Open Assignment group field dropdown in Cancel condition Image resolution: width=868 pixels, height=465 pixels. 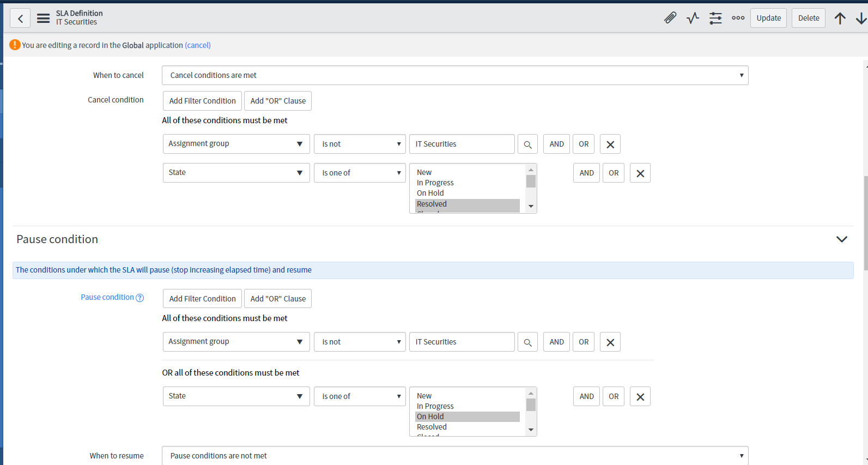[x=236, y=144]
